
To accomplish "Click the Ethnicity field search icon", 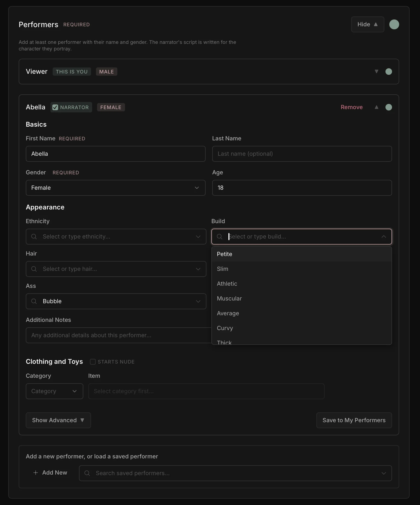I will point(34,237).
